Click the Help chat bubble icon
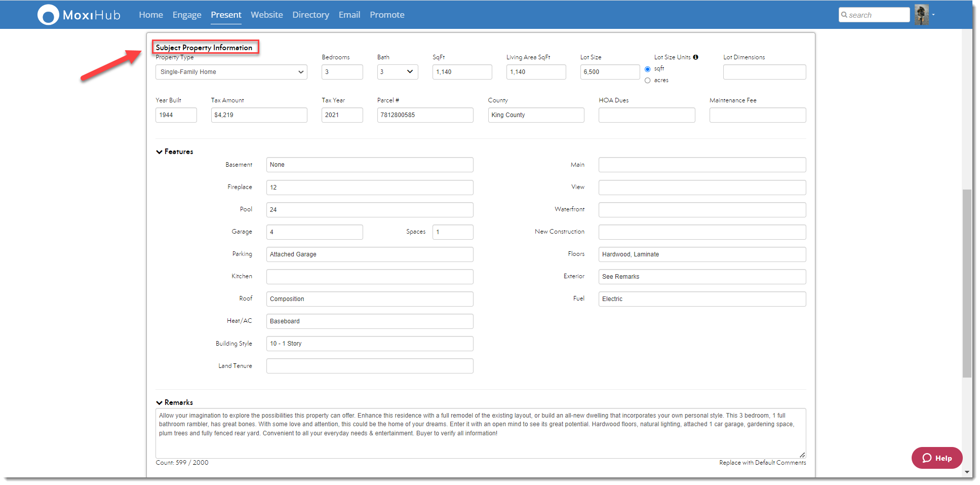This screenshot has height=485, width=980. point(927,458)
